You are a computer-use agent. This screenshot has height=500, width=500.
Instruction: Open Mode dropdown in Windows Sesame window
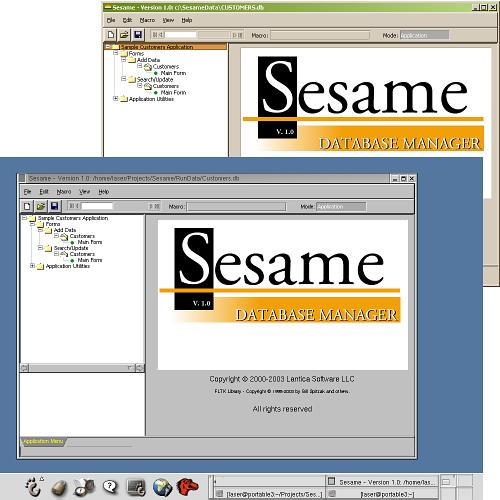[424, 35]
